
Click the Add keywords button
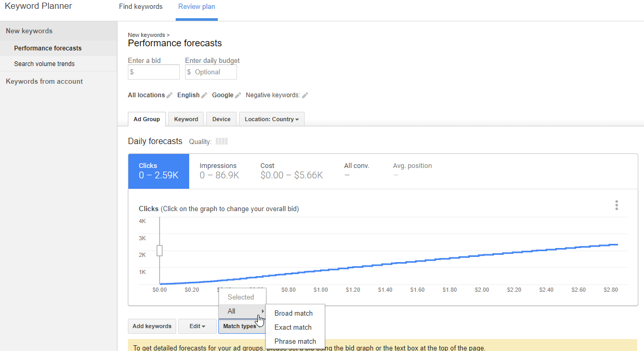click(152, 326)
